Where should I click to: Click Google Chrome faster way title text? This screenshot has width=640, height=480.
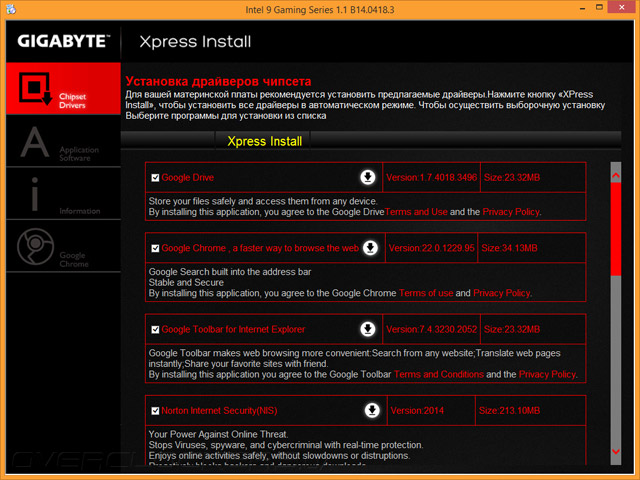[260, 248]
